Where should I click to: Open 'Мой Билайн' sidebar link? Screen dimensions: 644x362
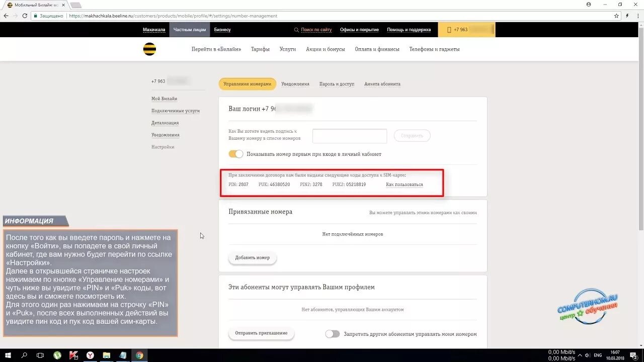pos(165,99)
